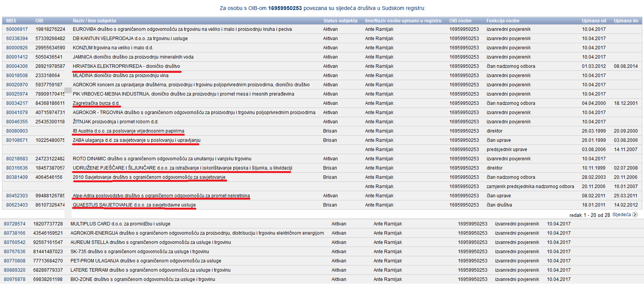This screenshot has height=284, width=644.
Task: Select MBS number 80000926 for KONZUM
Action: tap(17, 48)
